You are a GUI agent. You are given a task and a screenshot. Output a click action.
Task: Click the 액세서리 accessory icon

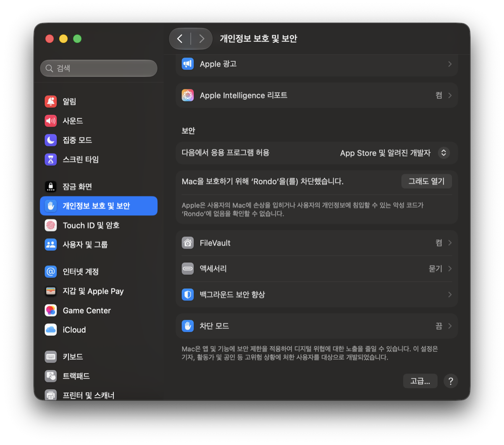[x=188, y=269]
